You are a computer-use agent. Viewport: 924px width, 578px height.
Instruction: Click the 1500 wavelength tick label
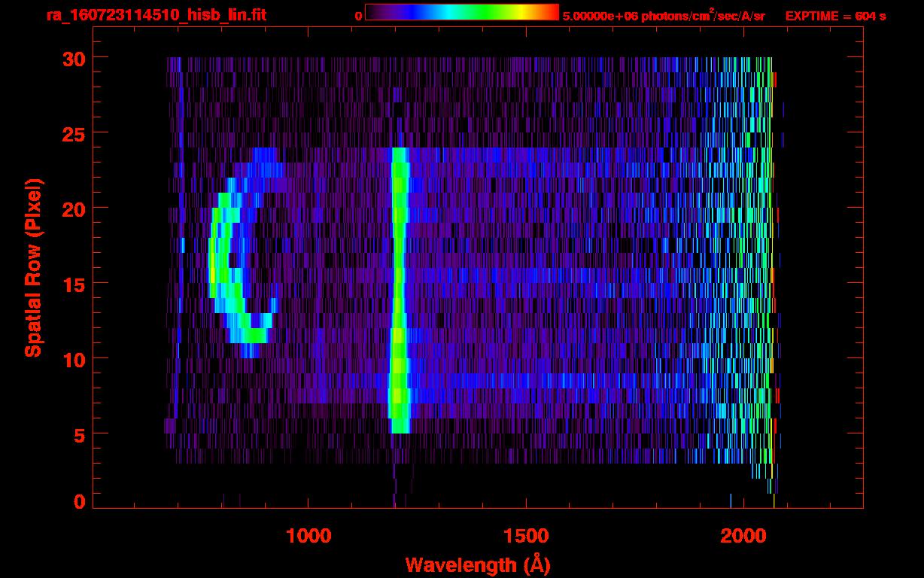[525, 537]
